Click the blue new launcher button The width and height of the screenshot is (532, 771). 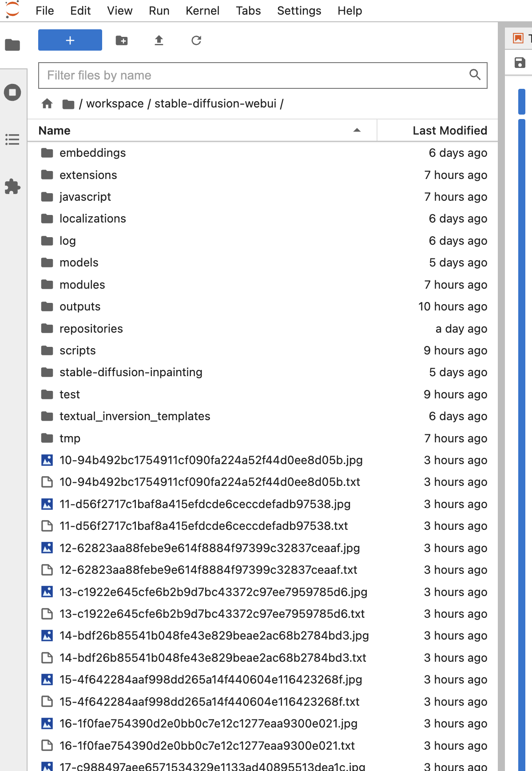pyautogui.click(x=70, y=40)
